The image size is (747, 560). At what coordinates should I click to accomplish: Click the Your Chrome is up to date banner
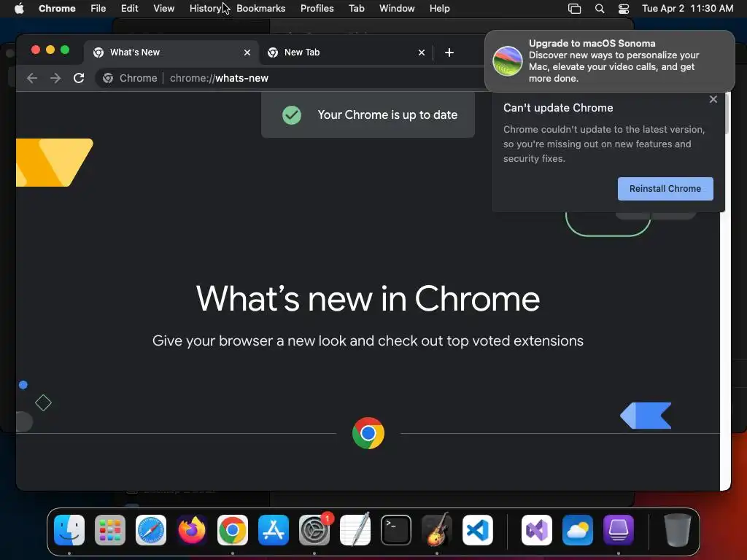click(x=368, y=114)
